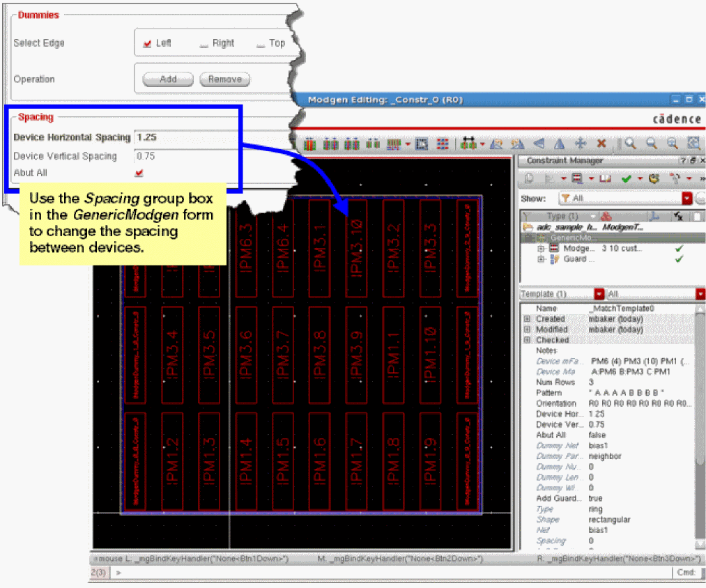706x588 pixels.
Task: Click the second magnifier zoom-out icon
Action: [x=651, y=144]
